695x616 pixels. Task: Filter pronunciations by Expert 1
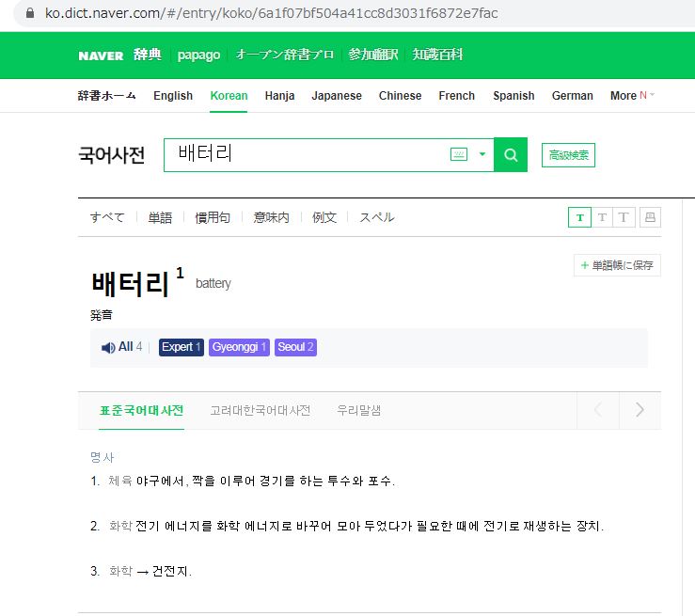tap(182, 348)
